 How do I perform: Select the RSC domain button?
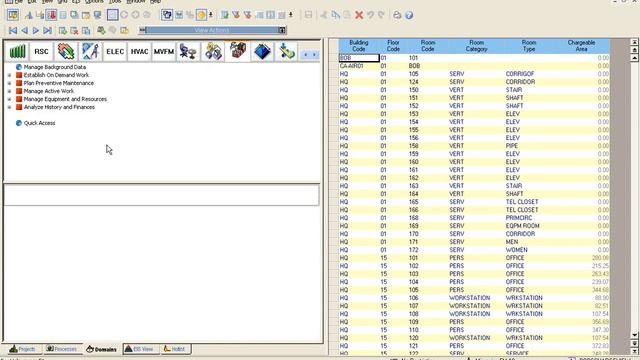point(41,51)
